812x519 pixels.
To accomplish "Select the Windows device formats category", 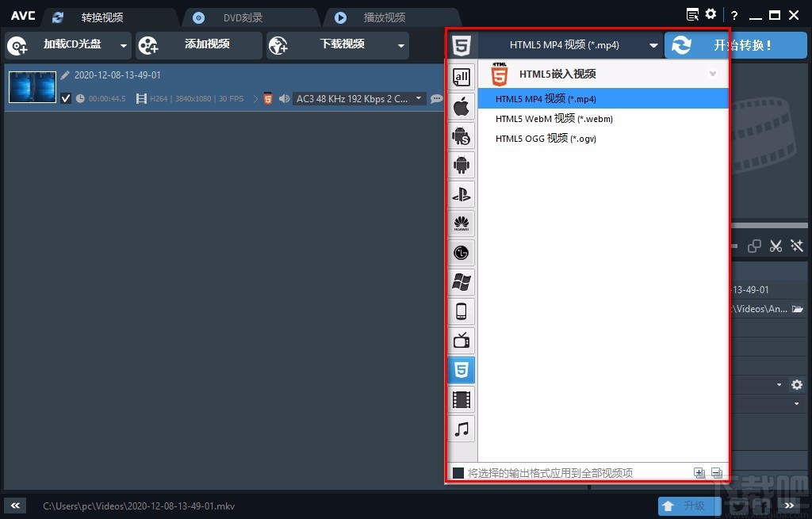I will click(462, 281).
